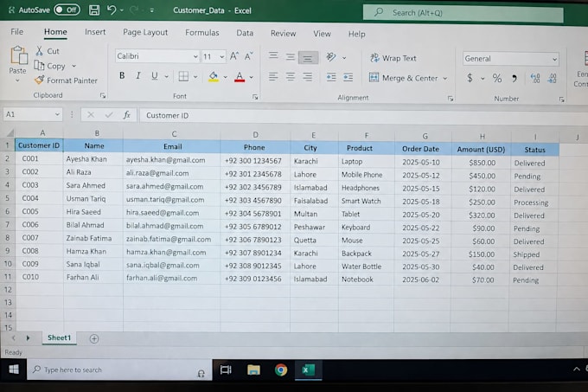Click the Top Align icon
This screenshot has height=392, width=588.
point(273,56)
